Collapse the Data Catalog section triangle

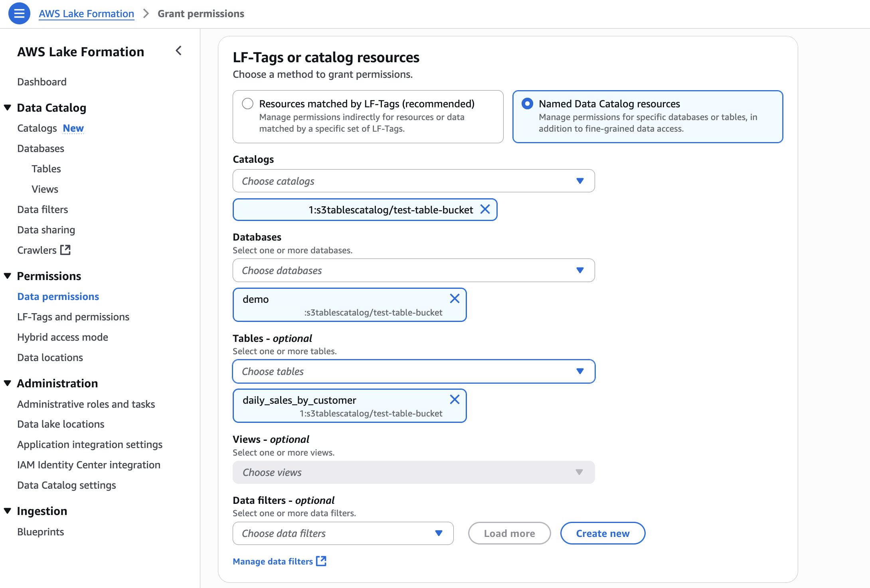(7, 107)
